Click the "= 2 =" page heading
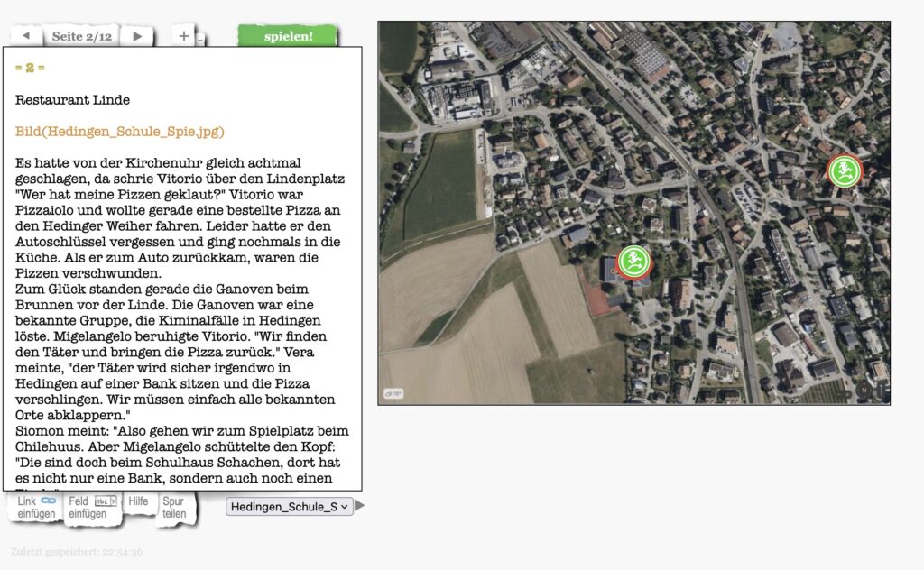Screen dimensions: 924x570 pos(30,68)
